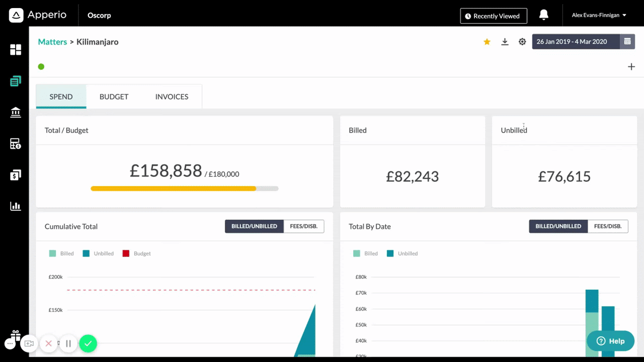Click the £40k axis label

click(x=361, y=341)
